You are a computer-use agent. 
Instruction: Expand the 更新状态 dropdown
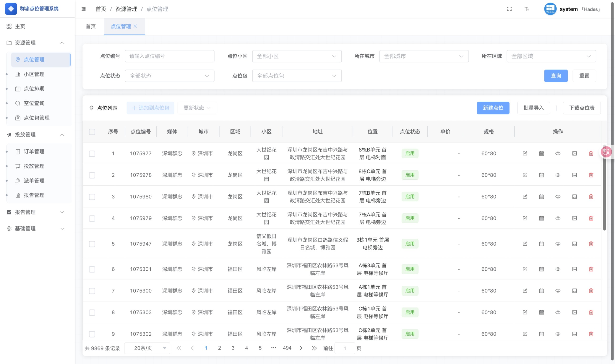coord(197,108)
